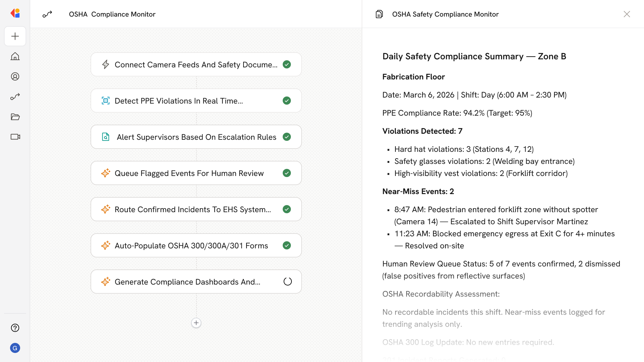Open Home from the sidebar

pos(15,56)
